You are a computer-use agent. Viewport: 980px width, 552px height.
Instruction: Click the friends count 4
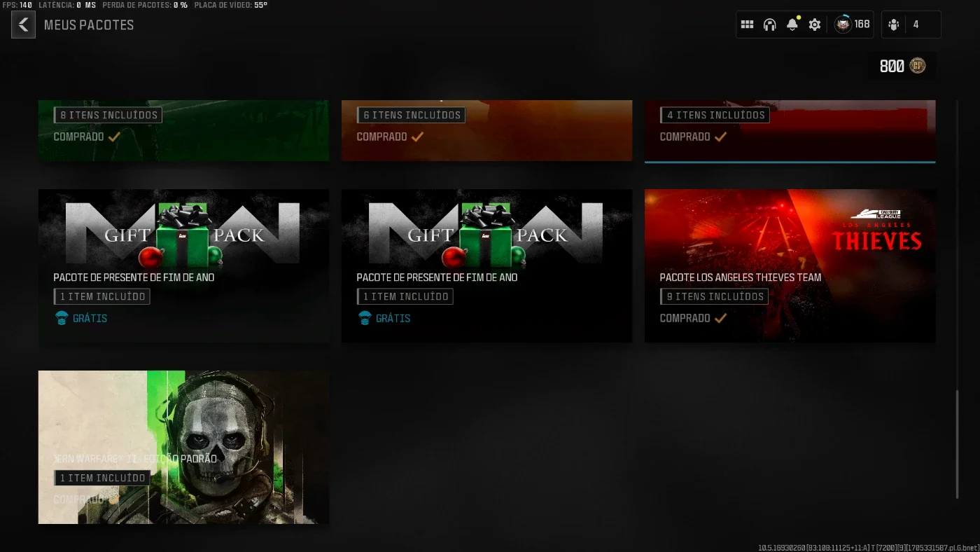point(916,25)
